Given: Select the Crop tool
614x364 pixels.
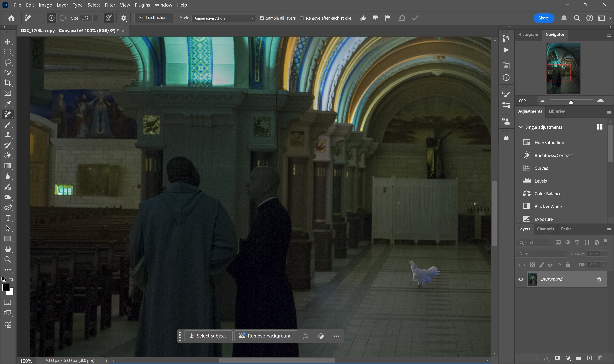Looking at the screenshot, I should [x=8, y=83].
